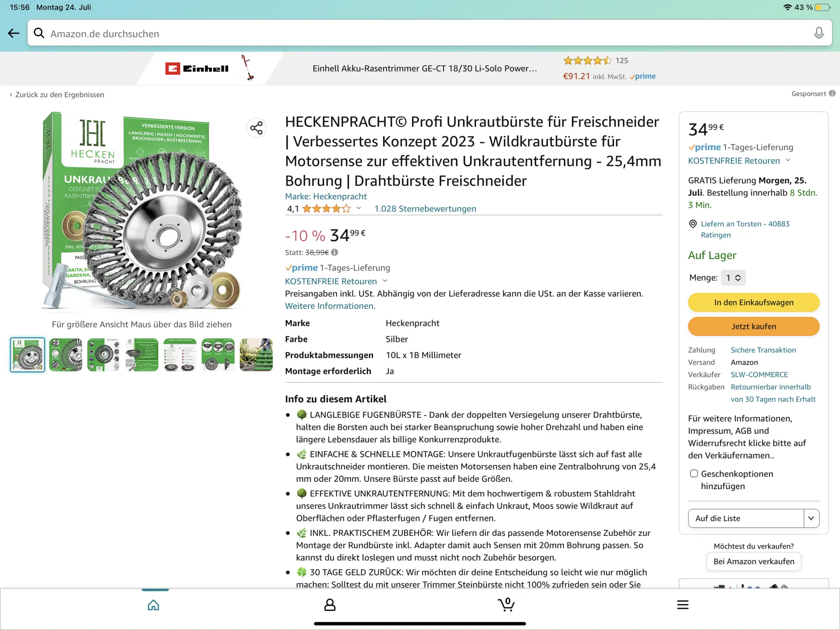Image resolution: width=840 pixels, height=630 pixels.
Task: Click the Gesponsert info icon
Action: (x=832, y=94)
